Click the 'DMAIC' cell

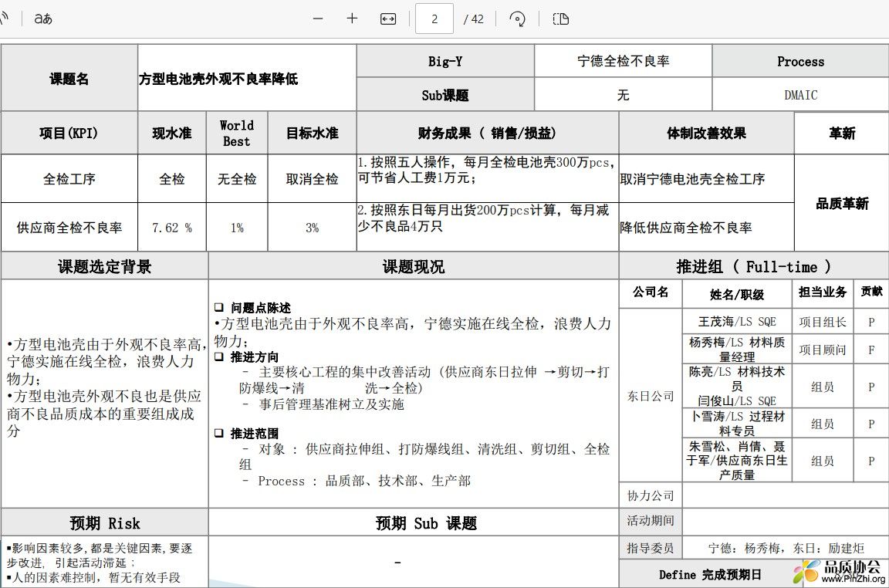[x=800, y=95]
